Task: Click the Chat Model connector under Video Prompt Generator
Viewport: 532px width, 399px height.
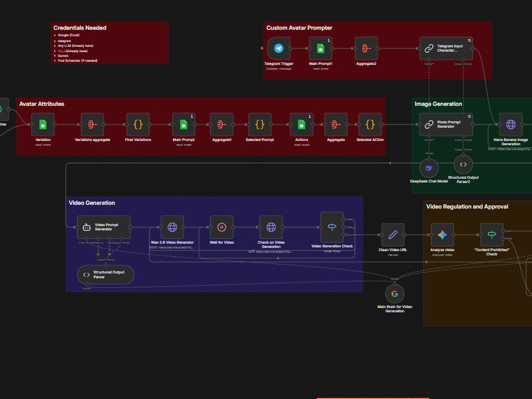Action: (x=87, y=238)
